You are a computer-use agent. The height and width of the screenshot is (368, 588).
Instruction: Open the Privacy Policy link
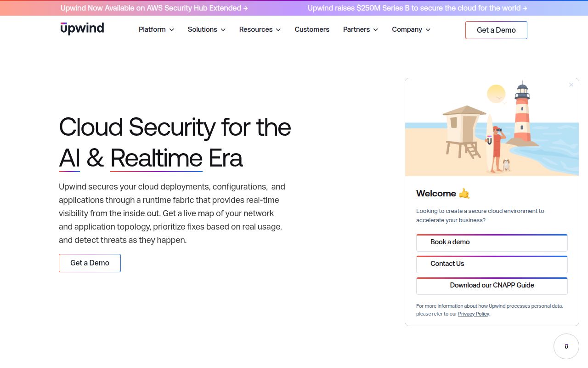point(474,314)
